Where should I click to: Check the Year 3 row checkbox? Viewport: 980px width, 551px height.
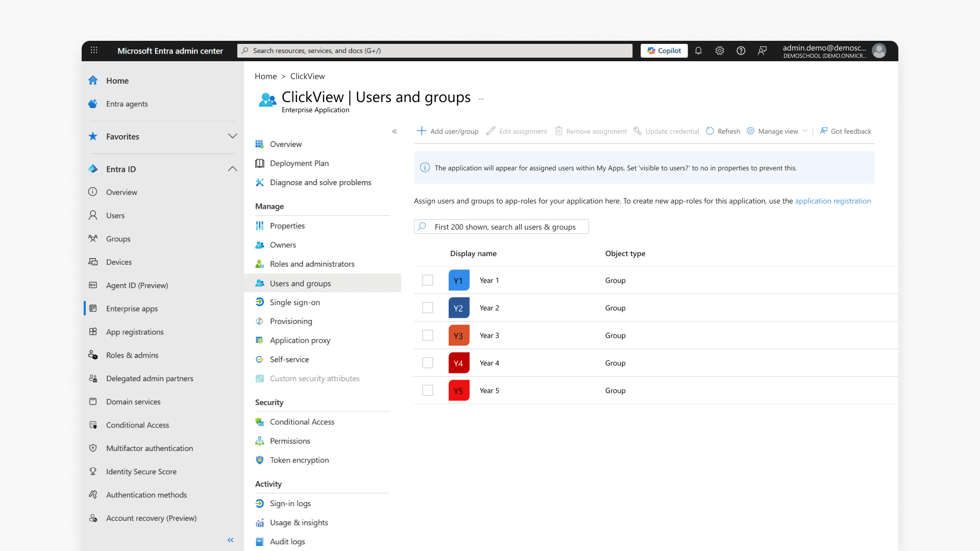click(x=428, y=335)
